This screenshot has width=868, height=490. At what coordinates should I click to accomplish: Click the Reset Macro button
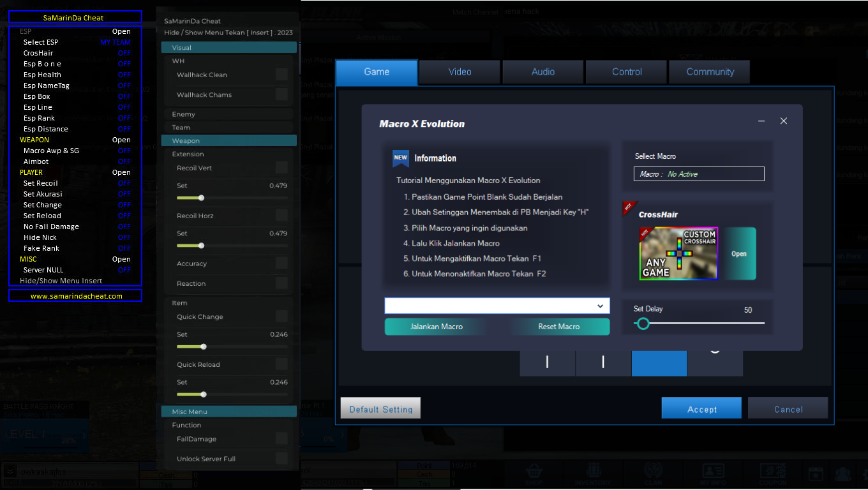pyautogui.click(x=559, y=327)
